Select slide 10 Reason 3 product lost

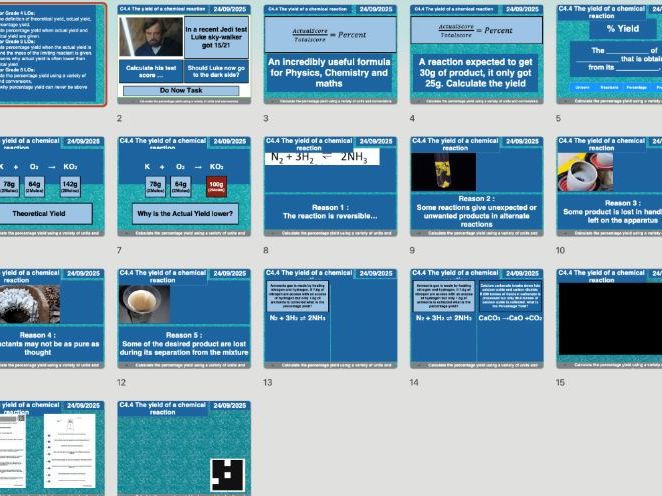609,186
